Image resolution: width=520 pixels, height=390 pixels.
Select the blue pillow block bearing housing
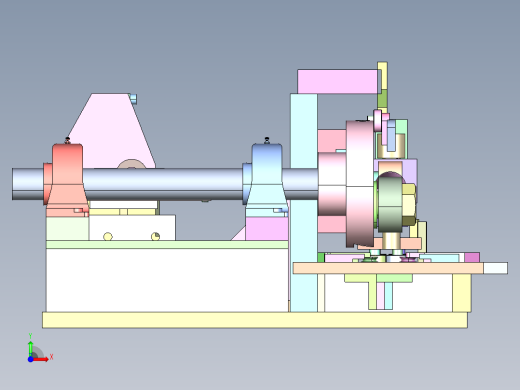click(x=266, y=180)
